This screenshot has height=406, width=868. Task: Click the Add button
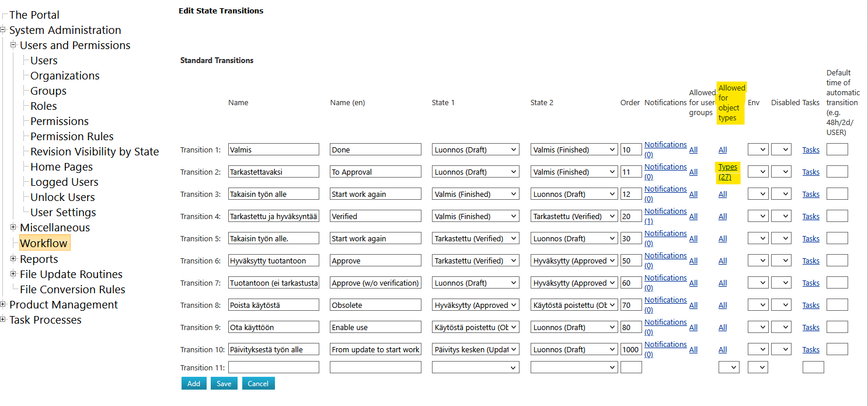194,383
